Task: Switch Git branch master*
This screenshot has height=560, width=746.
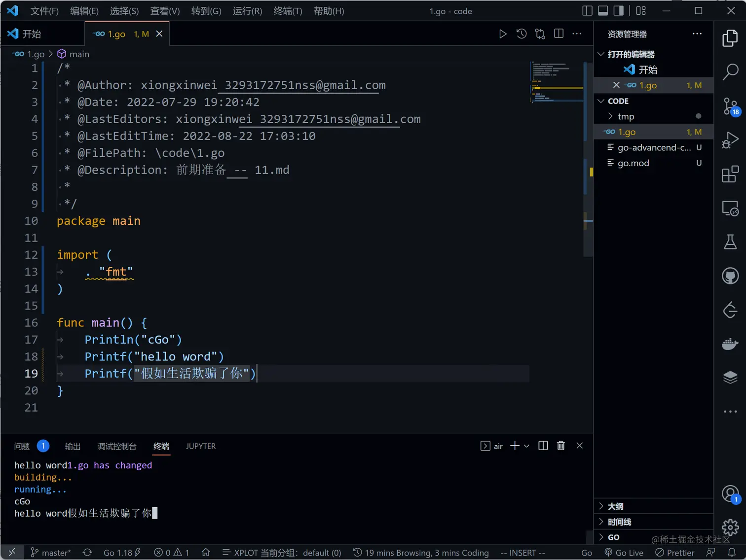Action: [51, 553]
